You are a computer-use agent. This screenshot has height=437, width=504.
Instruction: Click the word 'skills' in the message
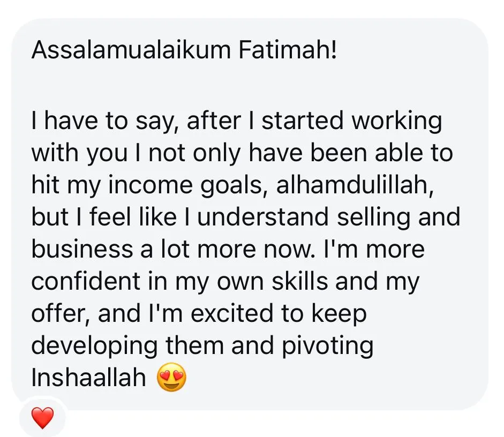click(x=299, y=281)
